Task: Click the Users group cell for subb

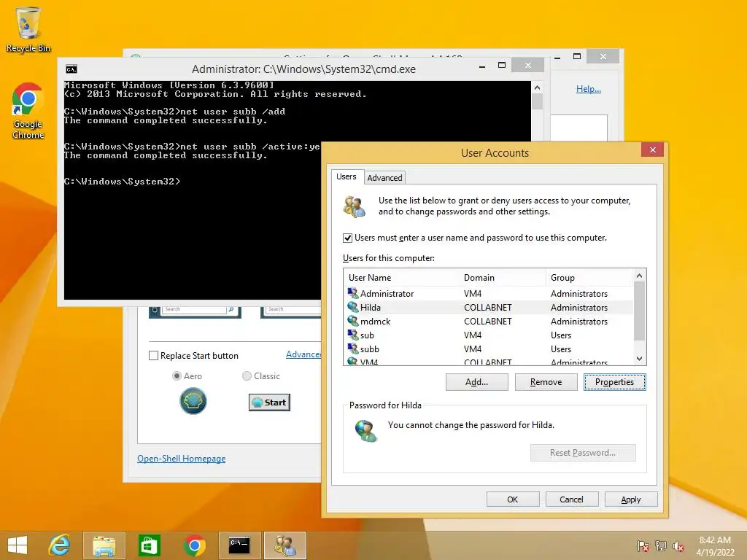Action: pos(561,349)
